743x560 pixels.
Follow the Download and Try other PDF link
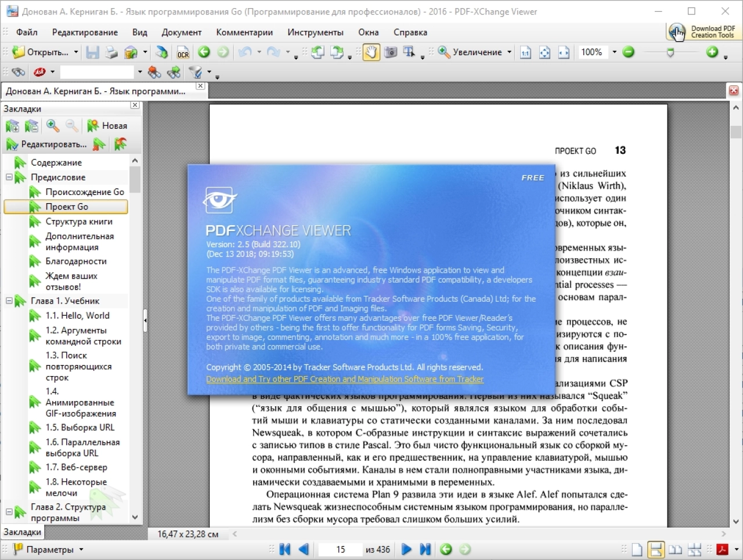click(x=345, y=379)
